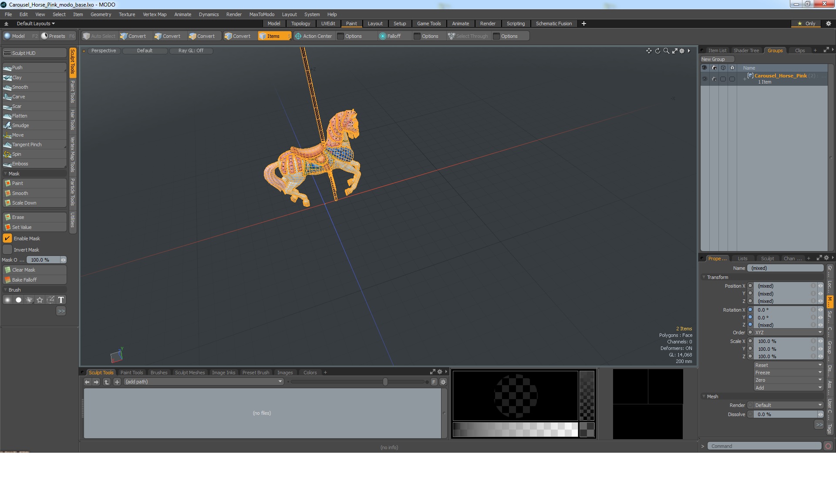Screen dimensions: 836x504
Task: Select the Emboss sculpt tool
Action: (x=34, y=164)
